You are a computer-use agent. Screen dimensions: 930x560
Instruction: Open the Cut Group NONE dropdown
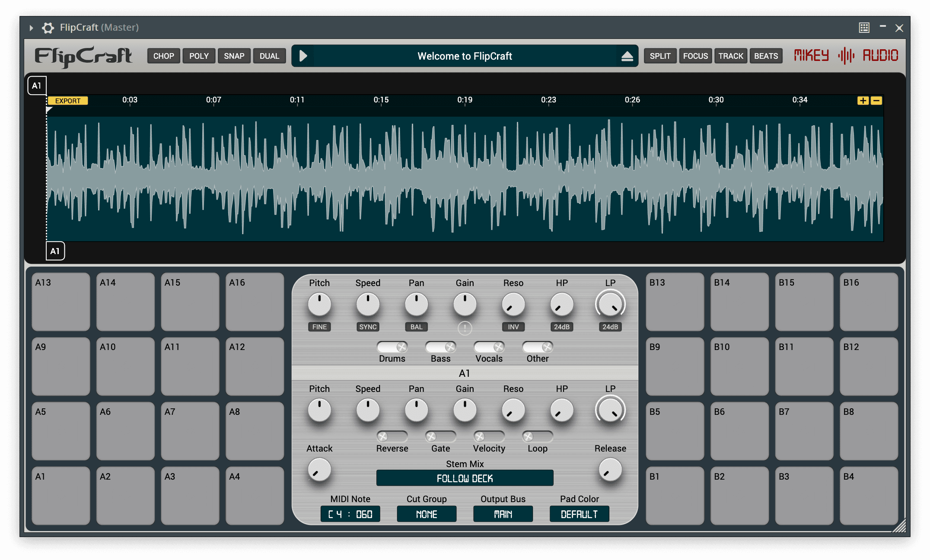pyautogui.click(x=427, y=514)
